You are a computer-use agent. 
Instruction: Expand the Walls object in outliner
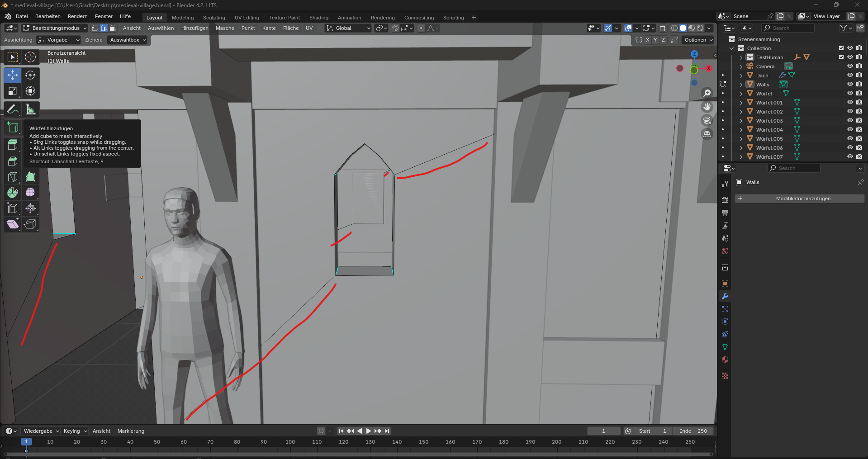coord(741,85)
